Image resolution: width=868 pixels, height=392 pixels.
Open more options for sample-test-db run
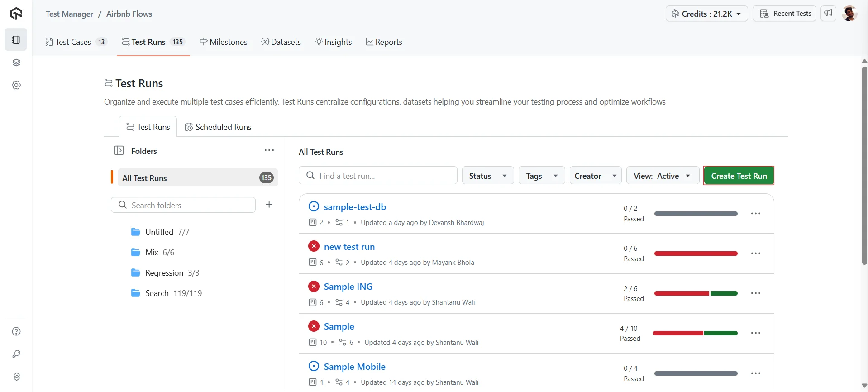756,214
